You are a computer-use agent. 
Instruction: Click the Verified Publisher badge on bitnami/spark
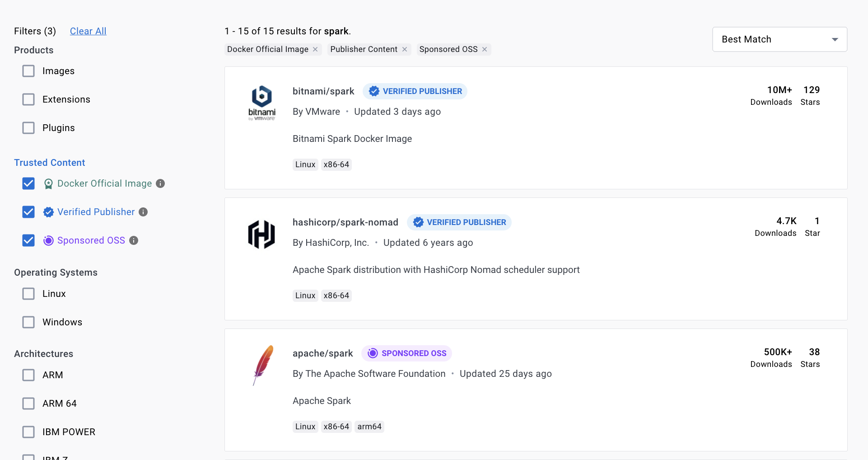[x=415, y=91]
